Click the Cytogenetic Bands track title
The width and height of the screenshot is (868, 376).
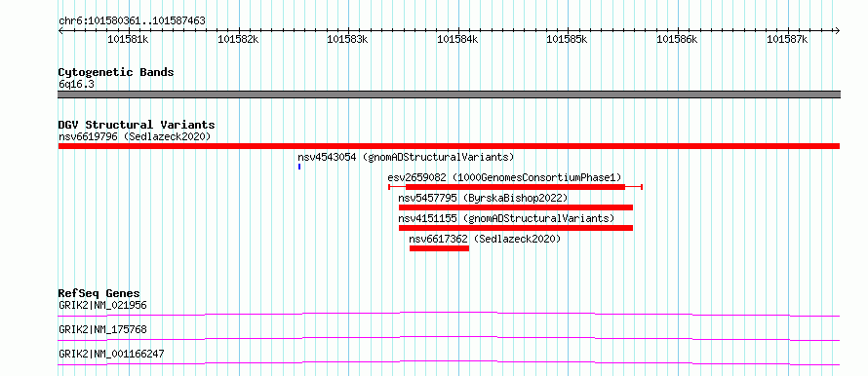tap(116, 72)
